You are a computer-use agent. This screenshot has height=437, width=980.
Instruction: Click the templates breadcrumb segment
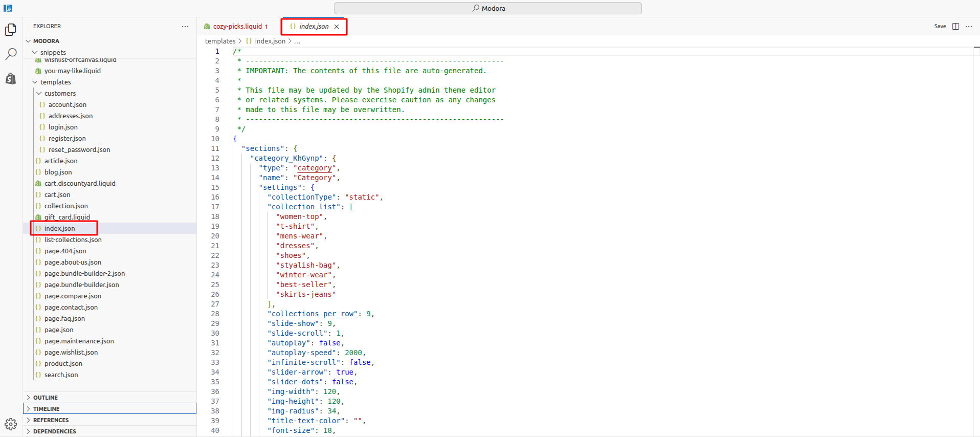tap(220, 41)
